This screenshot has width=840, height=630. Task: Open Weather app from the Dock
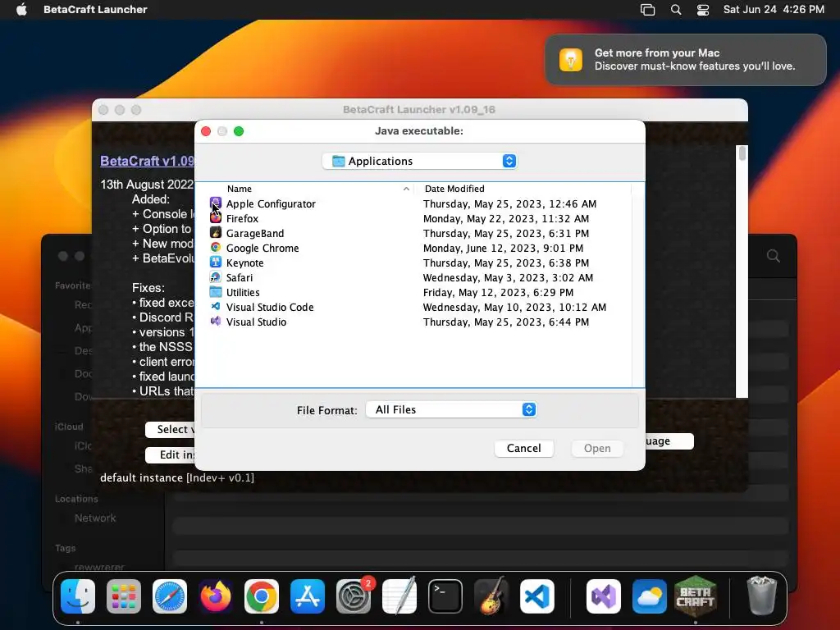650,596
